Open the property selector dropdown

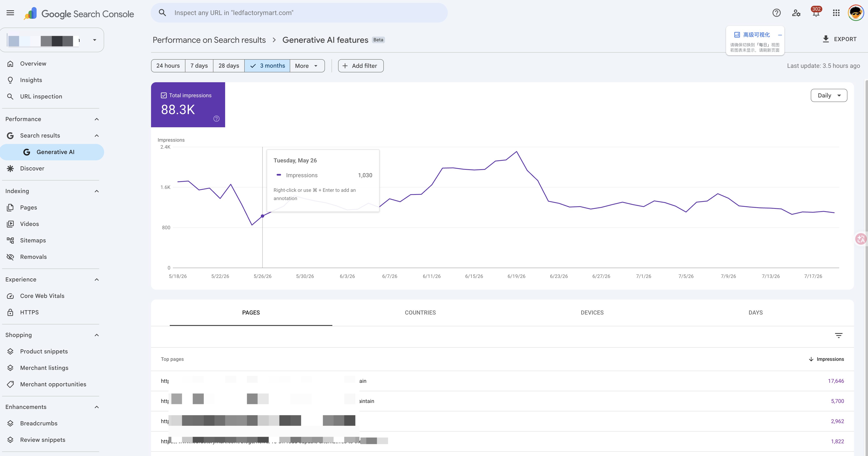coord(52,40)
